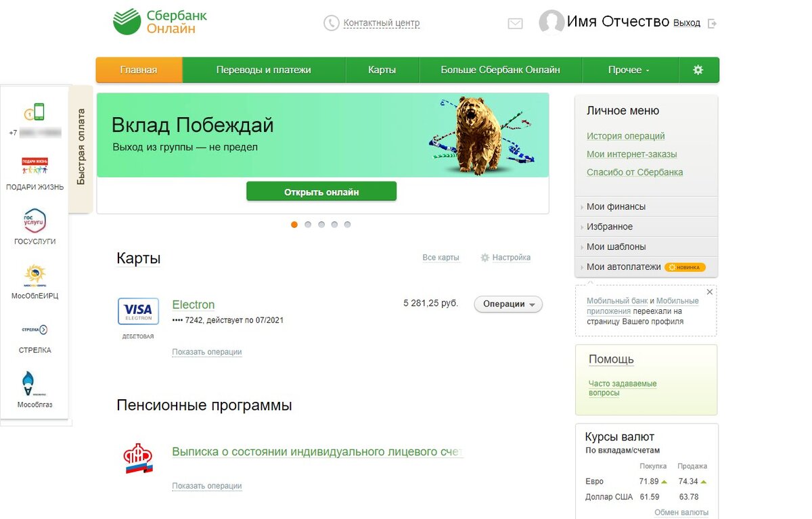Open Мои интернет-заказы link

click(x=632, y=154)
